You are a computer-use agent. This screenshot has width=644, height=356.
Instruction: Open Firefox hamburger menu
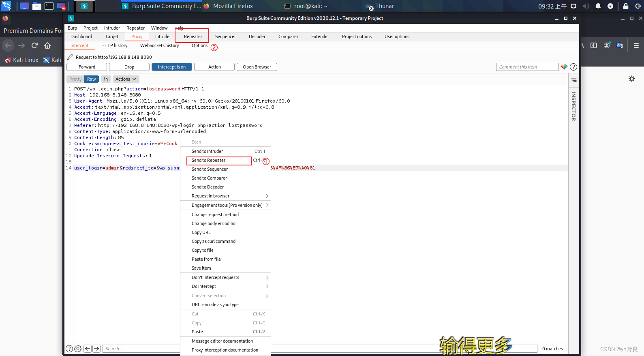tap(636, 45)
